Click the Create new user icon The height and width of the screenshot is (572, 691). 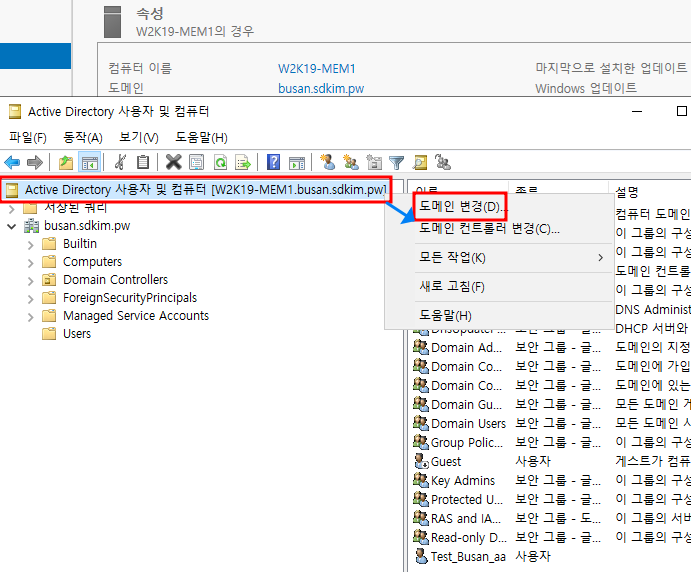tap(327, 162)
